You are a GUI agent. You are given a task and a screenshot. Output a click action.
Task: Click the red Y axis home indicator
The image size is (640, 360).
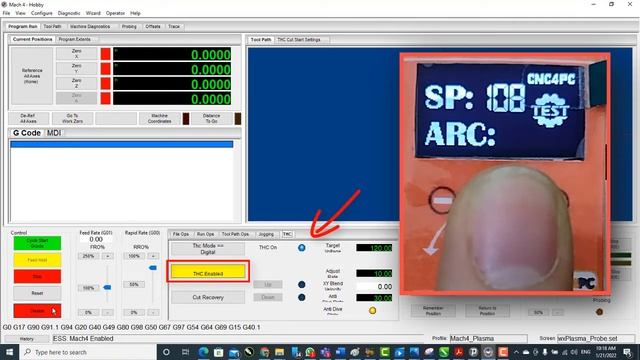pyautogui.click(x=106, y=69)
